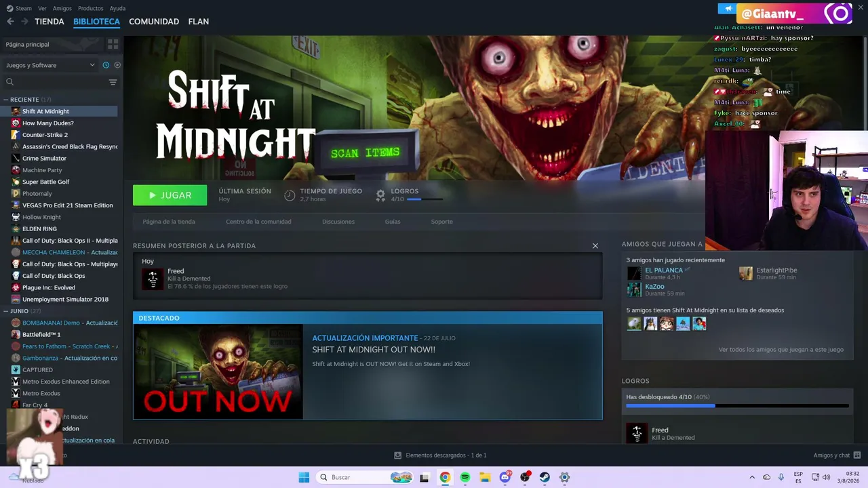This screenshot has width=868, height=488.
Task: Show only ready-to-play games
Action: pos(117,65)
